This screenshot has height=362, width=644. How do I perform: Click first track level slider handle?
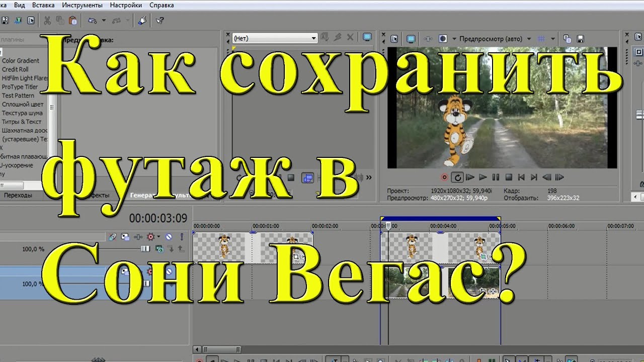pos(145,248)
